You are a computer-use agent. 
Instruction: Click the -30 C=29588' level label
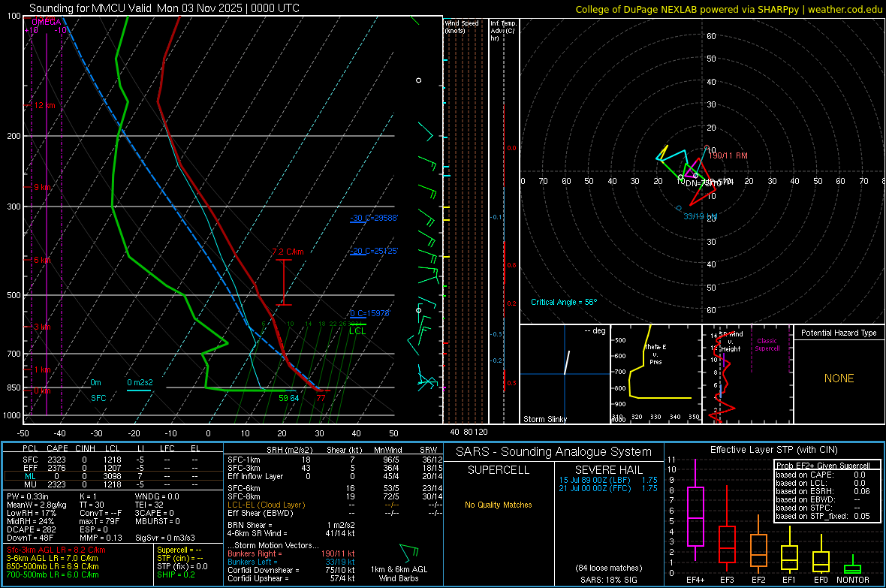[x=374, y=218]
